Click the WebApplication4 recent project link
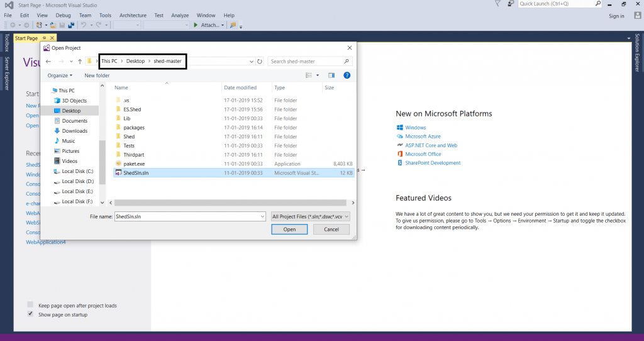 point(45,242)
